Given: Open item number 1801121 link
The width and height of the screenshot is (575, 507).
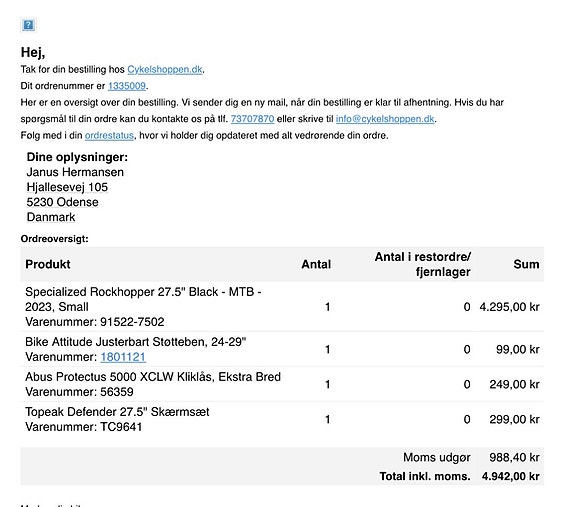Looking at the screenshot, I should [x=123, y=357].
